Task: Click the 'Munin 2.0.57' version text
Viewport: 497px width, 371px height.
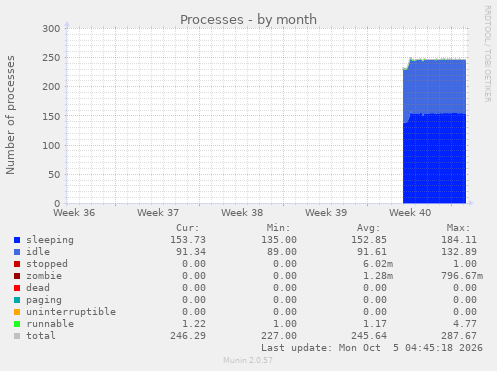Action: coord(248,360)
